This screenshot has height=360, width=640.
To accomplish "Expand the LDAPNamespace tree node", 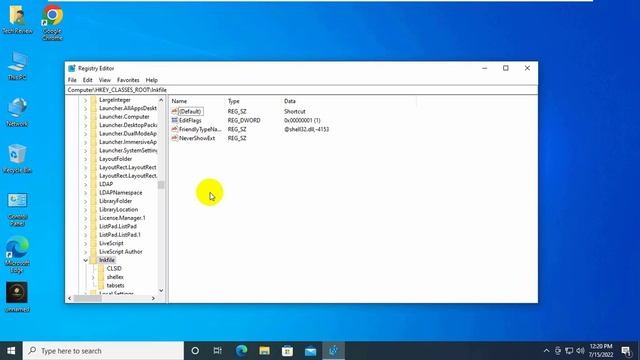I will pyautogui.click(x=86, y=193).
